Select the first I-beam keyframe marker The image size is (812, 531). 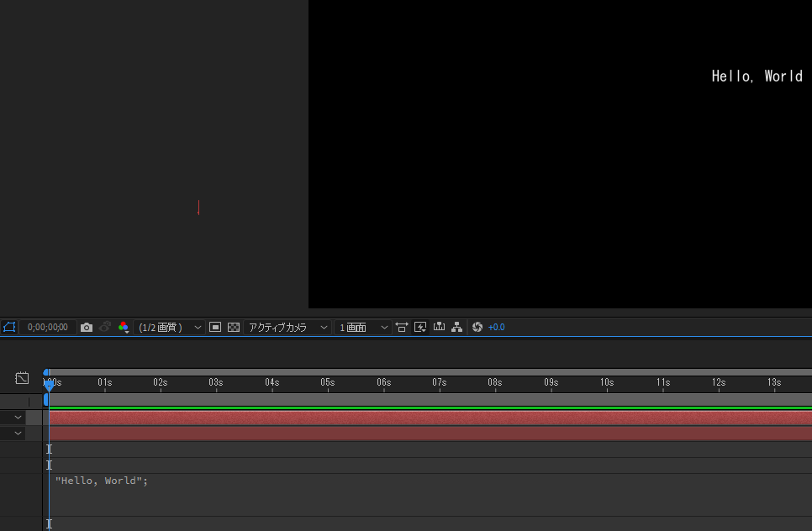[x=50, y=450]
